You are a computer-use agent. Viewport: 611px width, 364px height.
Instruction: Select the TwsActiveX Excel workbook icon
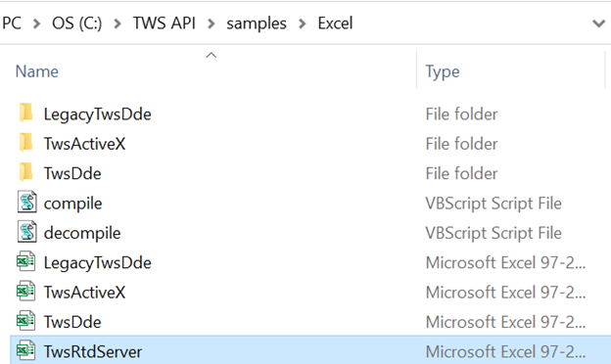click(x=26, y=292)
